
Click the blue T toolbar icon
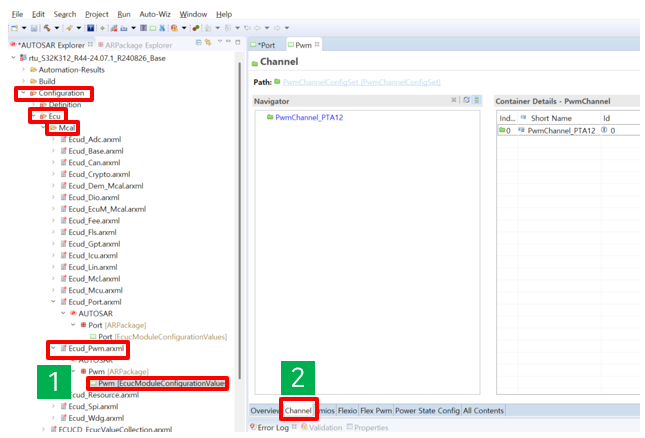90,28
